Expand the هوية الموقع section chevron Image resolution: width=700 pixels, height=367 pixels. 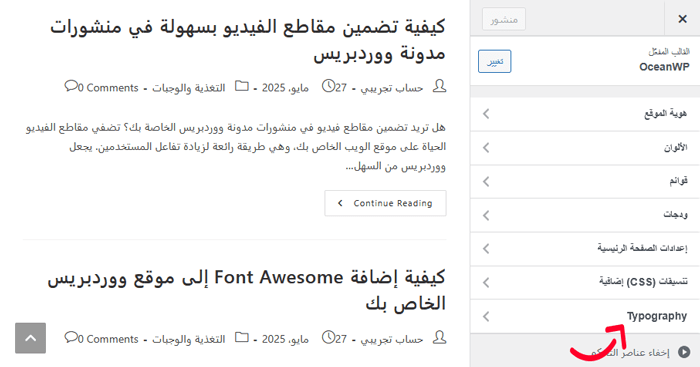point(486,114)
